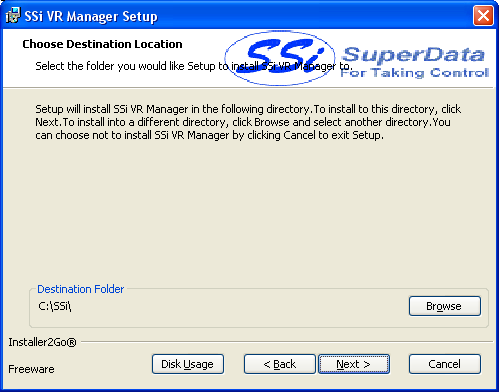Click the Choose Destination Location heading

point(102,44)
